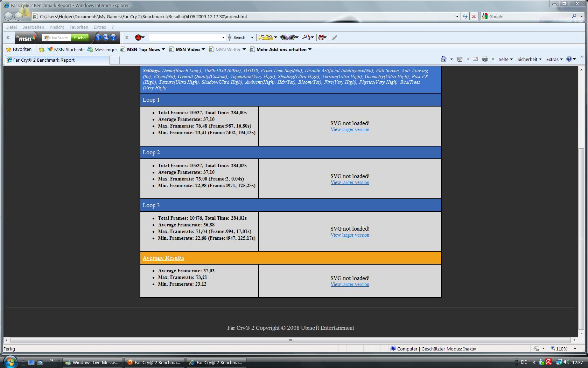Click the Favoriten star button
Screen dimensions: 588x368
(x=19, y=49)
